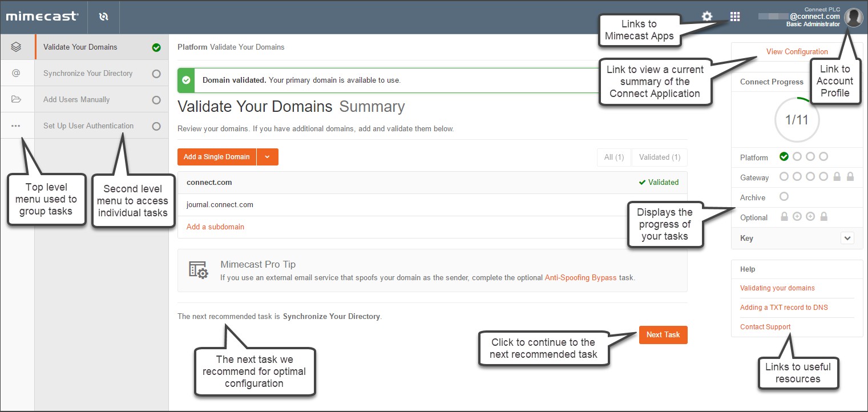Open the Add a Single Domain dropdown arrow
868x412 pixels.
[x=267, y=156]
